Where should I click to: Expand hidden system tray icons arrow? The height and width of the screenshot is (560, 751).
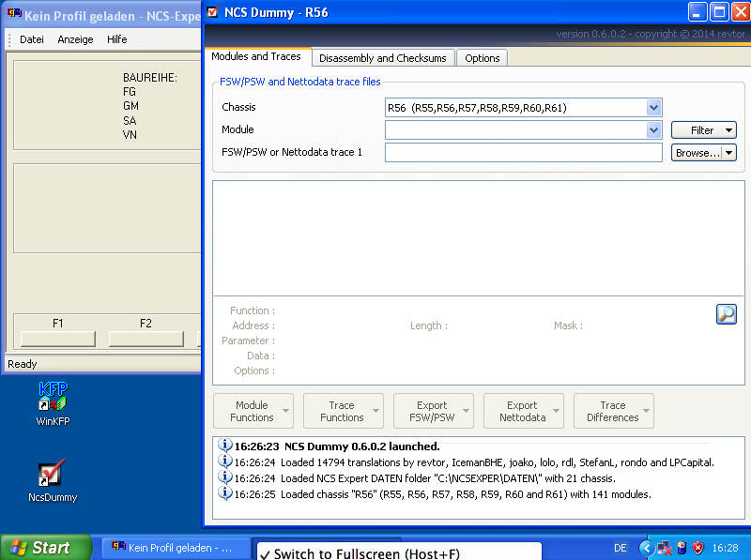point(646,548)
